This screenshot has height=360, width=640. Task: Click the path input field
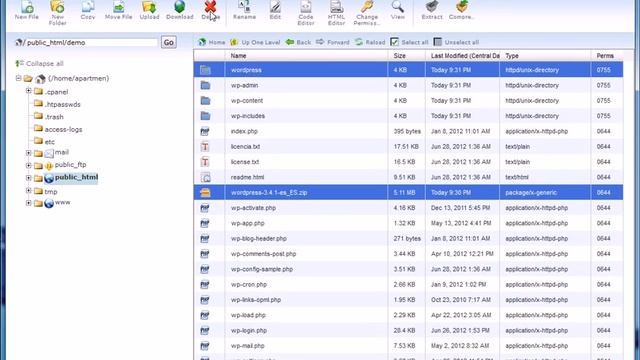[x=91, y=42]
